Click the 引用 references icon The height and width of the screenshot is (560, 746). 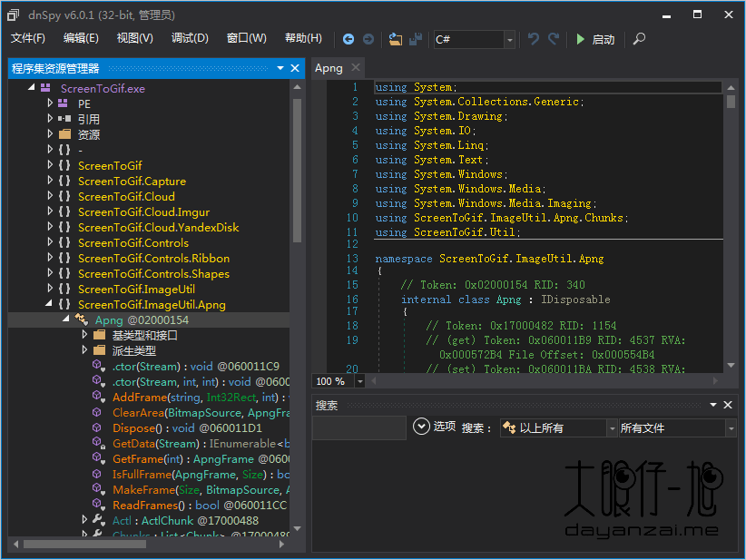click(64, 119)
